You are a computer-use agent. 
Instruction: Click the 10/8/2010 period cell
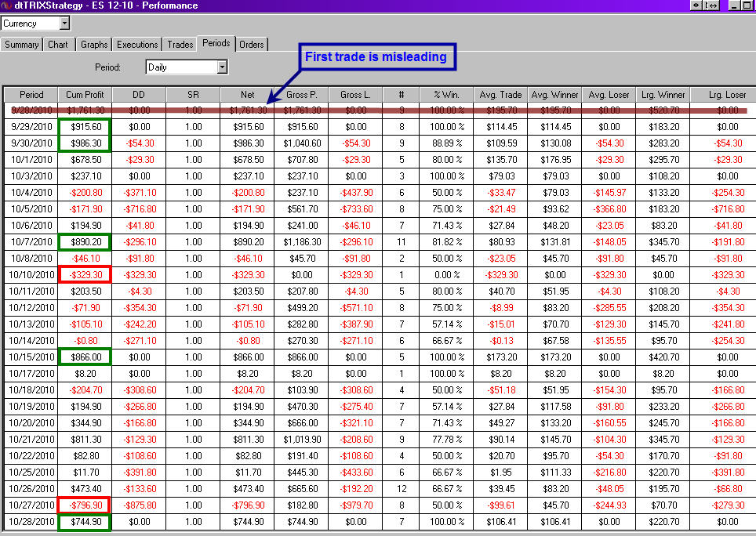tap(31, 258)
